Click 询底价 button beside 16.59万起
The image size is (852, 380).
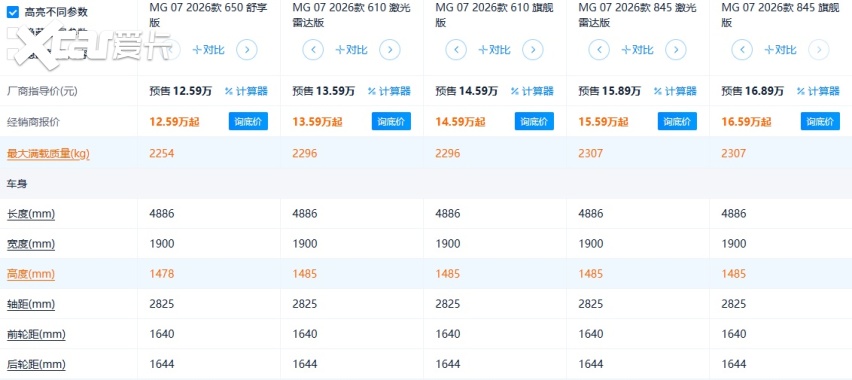point(820,121)
